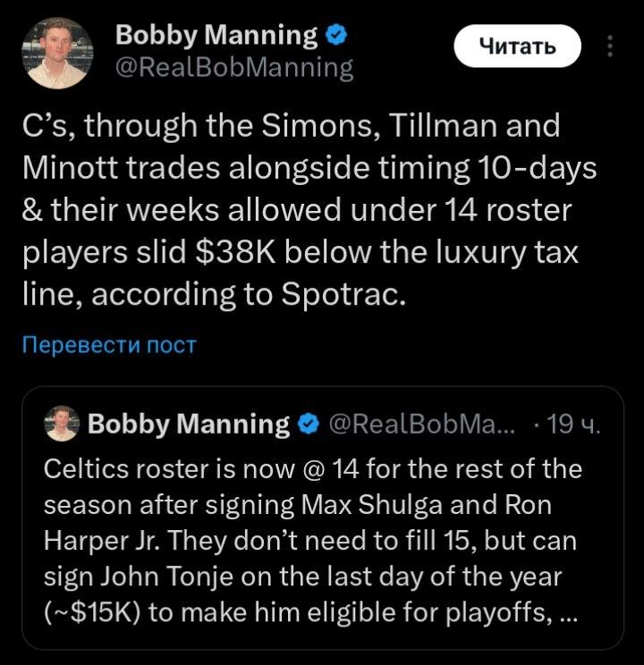Click the verified badge in the quoted post
The width and height of the screenshot is (644, 665).
point(308,425)
